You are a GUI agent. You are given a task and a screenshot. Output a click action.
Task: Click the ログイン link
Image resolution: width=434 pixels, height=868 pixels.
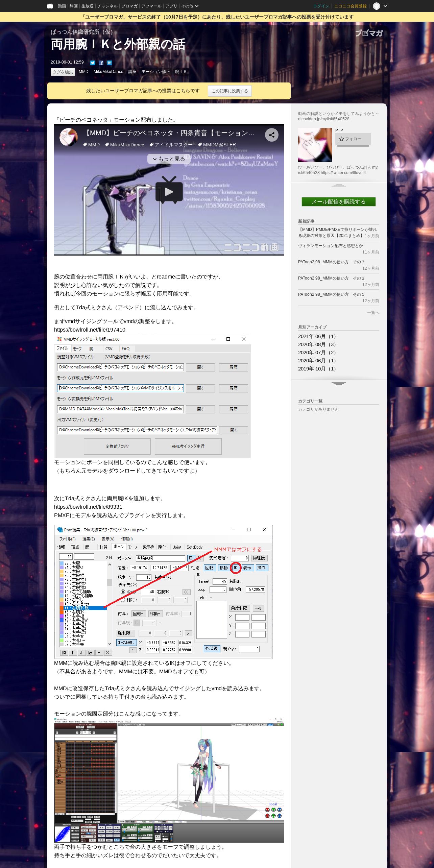[x=321, y=6]
